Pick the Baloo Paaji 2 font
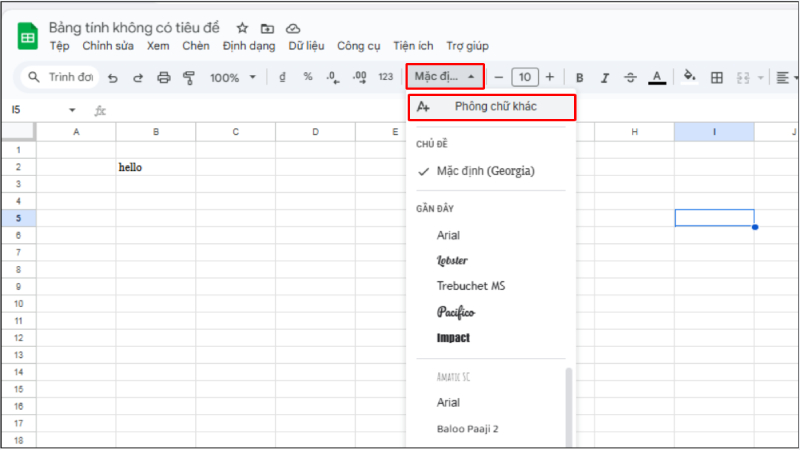The height and width of the screenshot is (450, 800). coord(467,429)
